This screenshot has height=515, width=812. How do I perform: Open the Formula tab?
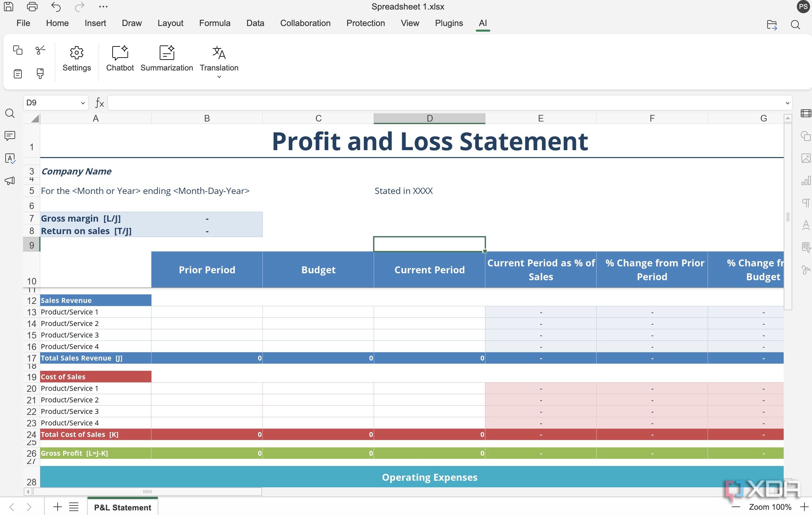(x=214, y=23)
